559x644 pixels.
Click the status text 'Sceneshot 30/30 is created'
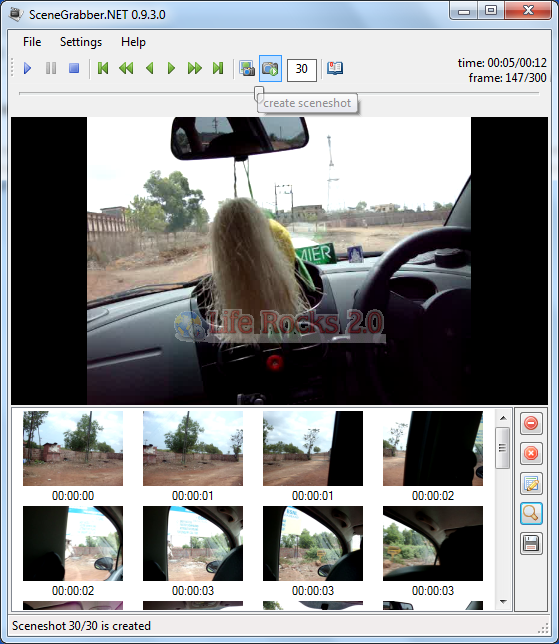coord(81,626)
